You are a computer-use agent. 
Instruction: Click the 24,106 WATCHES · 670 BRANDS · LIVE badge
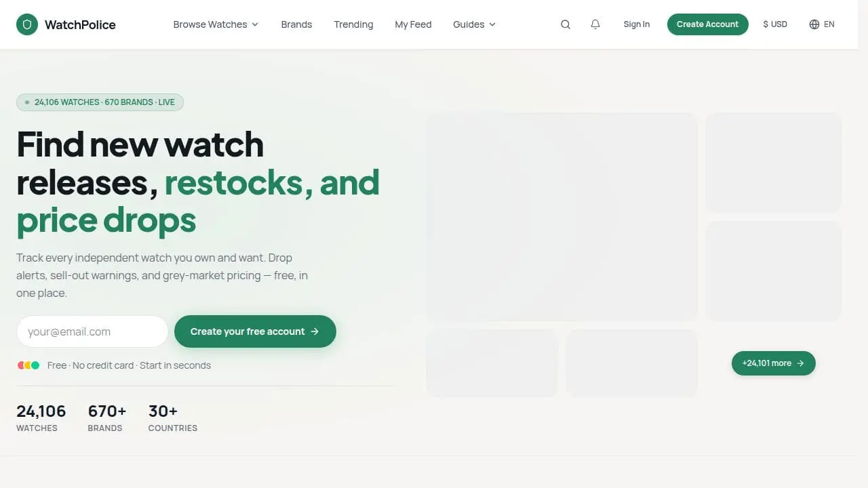100,102
